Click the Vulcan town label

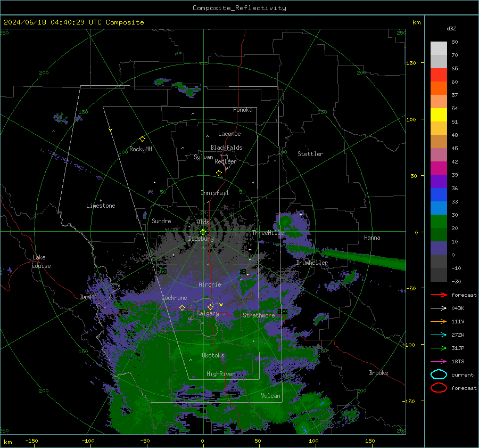(271, 396)
